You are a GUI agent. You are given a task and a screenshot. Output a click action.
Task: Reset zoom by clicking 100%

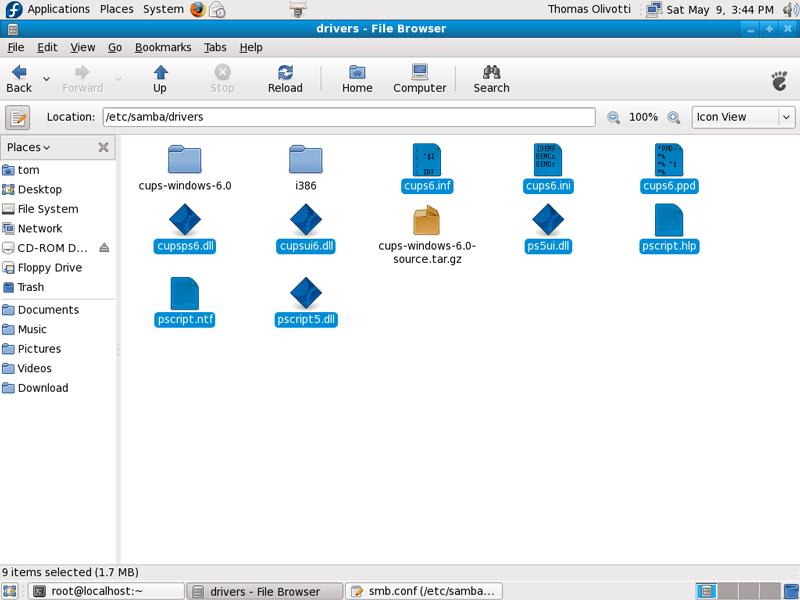click(643, 117)
